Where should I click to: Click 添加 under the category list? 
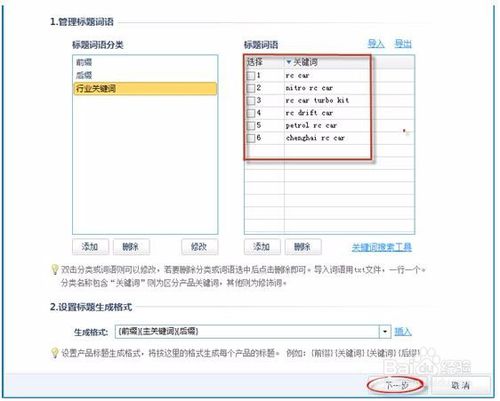[x=90, y=247]
